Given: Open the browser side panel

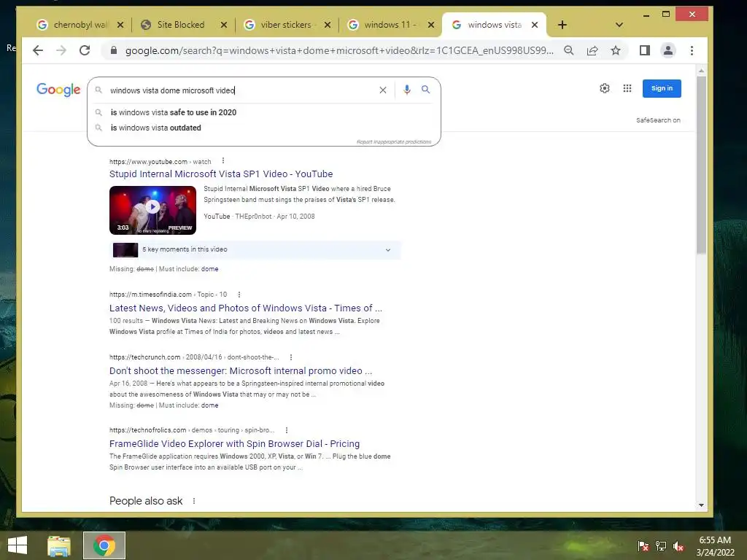Looking at the screenshot, I should [x=645, y=50].
